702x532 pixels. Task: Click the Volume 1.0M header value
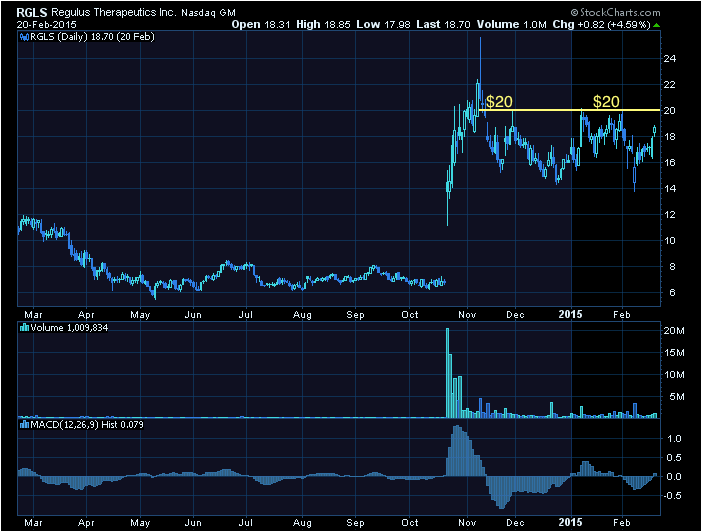[x=512, y=25]
